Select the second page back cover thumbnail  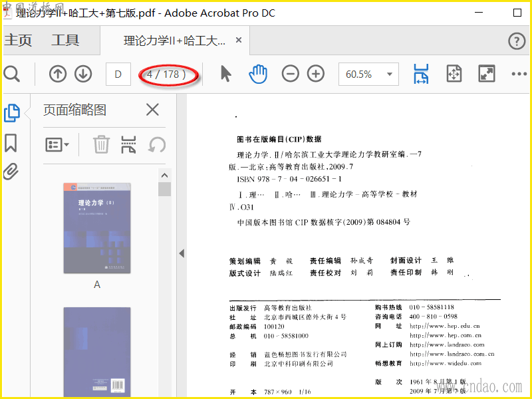[x=97, y=352]
